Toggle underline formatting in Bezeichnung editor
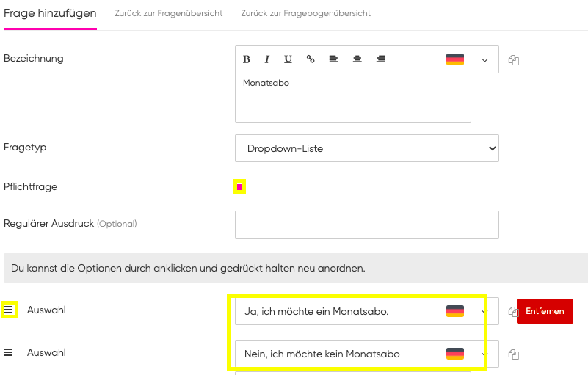 pyautogui.click(x=288, y=59)
